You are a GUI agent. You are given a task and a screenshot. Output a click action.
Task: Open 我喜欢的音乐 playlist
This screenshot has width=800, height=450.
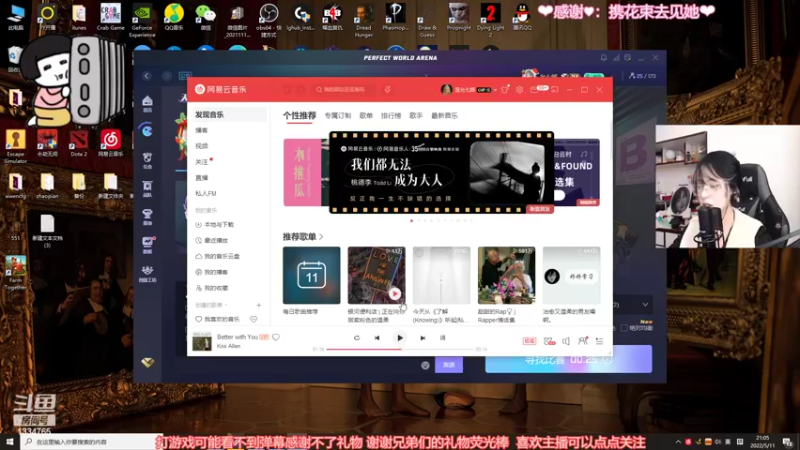217,319
